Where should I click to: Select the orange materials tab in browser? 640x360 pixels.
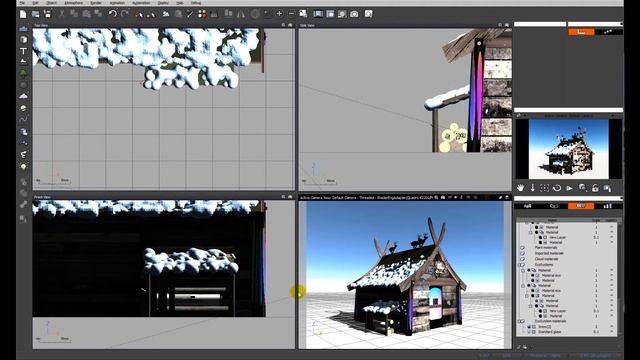pyautogui.click(x=581, y=206)
